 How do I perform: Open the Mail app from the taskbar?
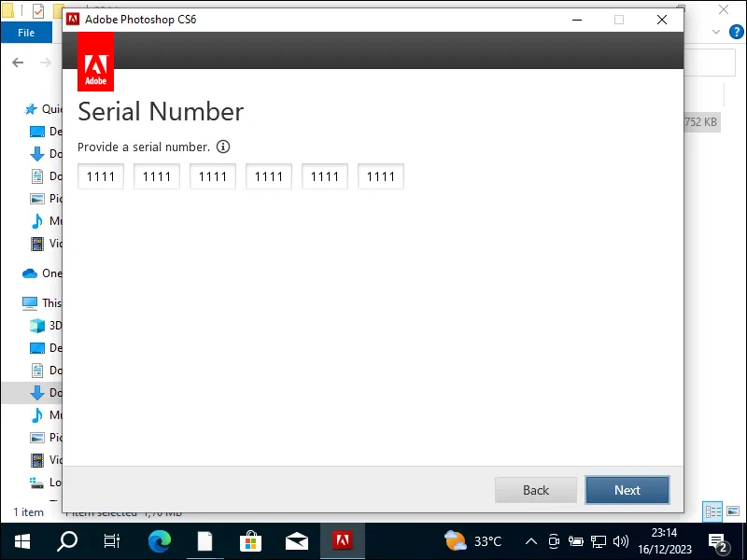[297, 540]
